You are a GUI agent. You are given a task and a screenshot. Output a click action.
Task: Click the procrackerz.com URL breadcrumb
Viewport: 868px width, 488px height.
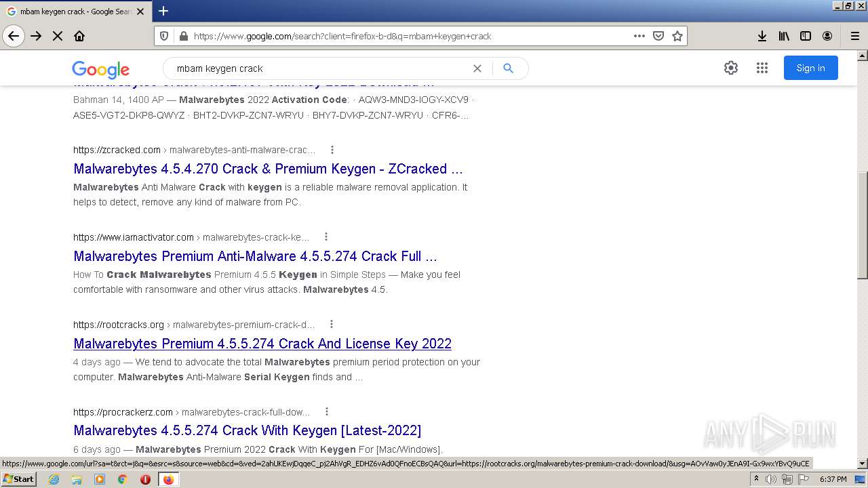coord(191,412)
